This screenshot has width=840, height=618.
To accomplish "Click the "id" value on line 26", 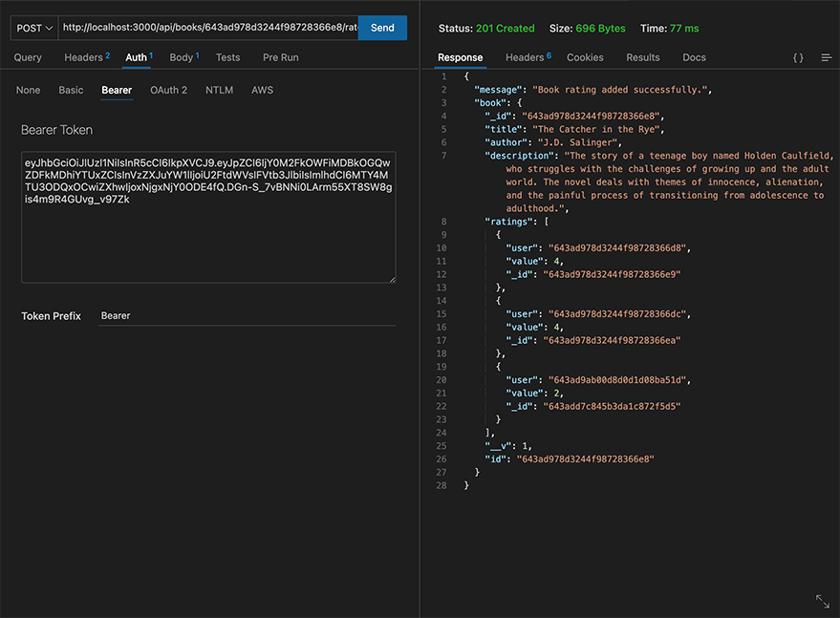I will pyautogui.click(x=585, y=458).
